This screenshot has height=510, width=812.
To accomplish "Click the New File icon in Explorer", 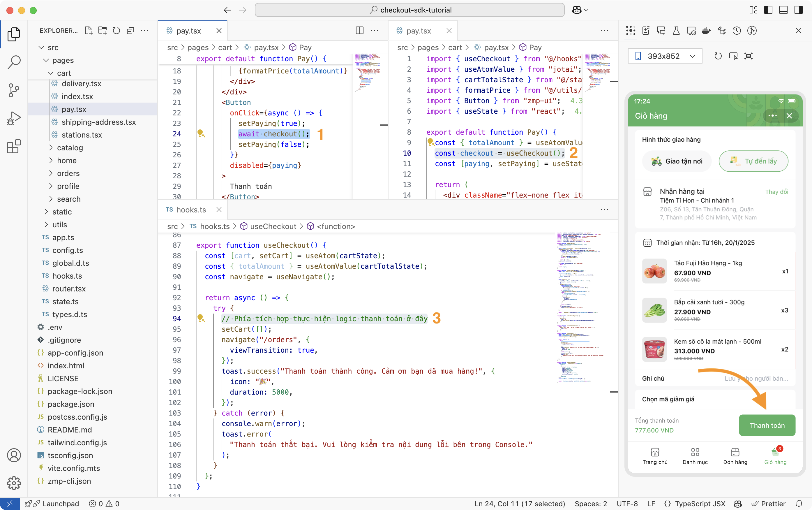I will coord(89,31).
